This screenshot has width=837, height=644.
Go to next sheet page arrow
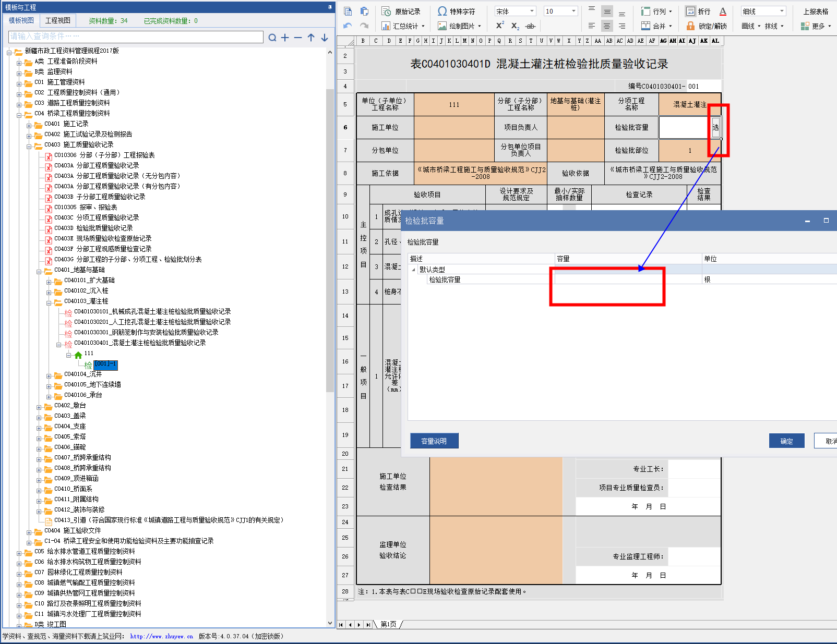coord(359,625)
